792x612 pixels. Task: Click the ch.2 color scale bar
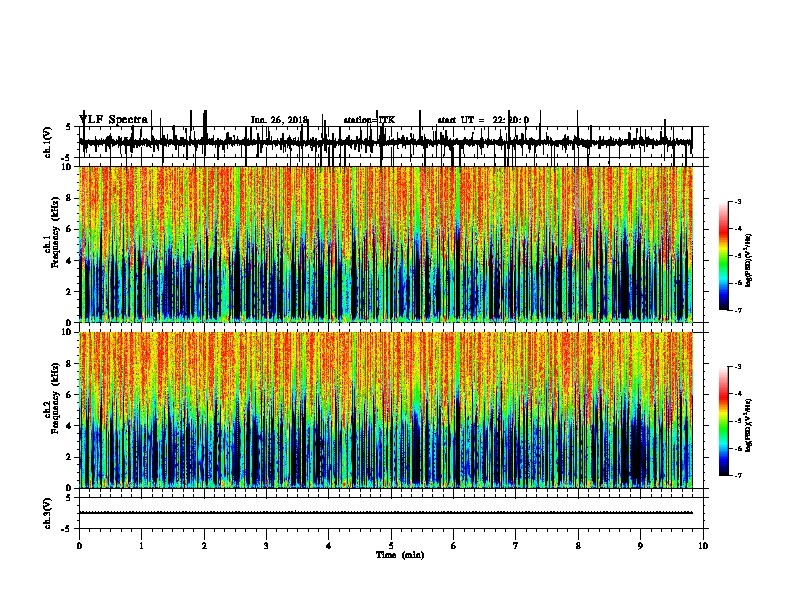tap(724, 421)
